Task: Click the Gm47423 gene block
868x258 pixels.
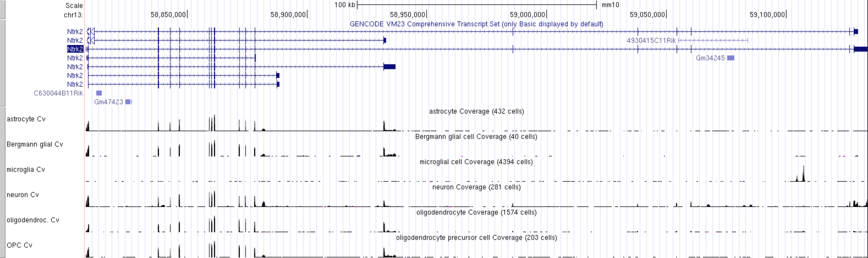Action: 128,102
